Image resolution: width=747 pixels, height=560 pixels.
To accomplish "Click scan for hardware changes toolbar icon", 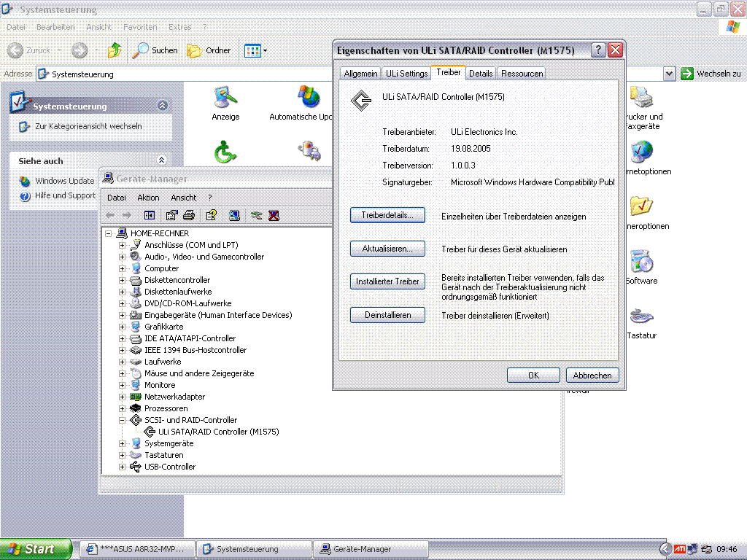I will [x=234, y=216].
